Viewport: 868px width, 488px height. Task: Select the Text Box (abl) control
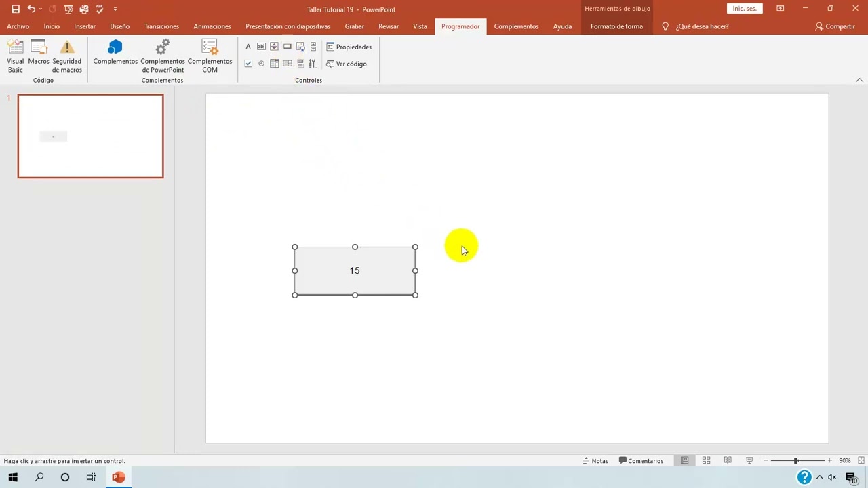(261, 47)
